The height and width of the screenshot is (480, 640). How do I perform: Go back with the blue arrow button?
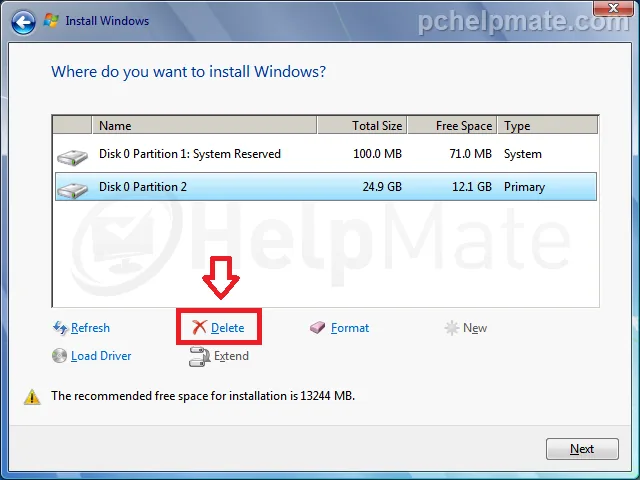tap(23, 22)
